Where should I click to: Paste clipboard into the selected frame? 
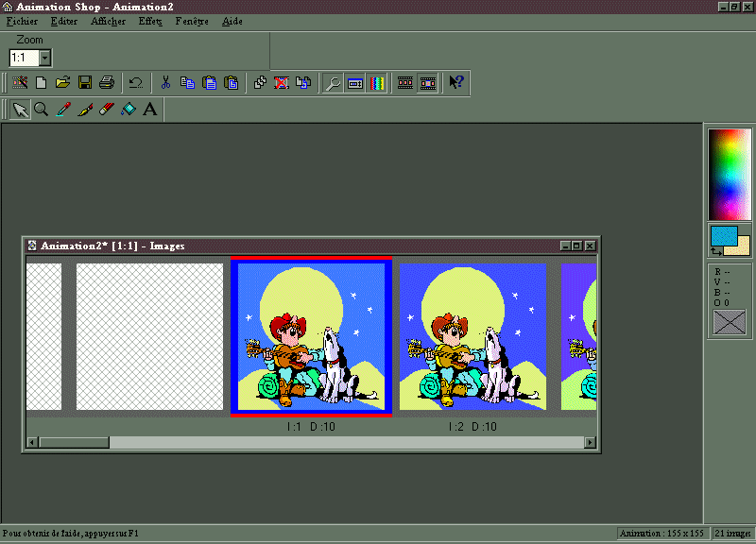tap(232, 83)
